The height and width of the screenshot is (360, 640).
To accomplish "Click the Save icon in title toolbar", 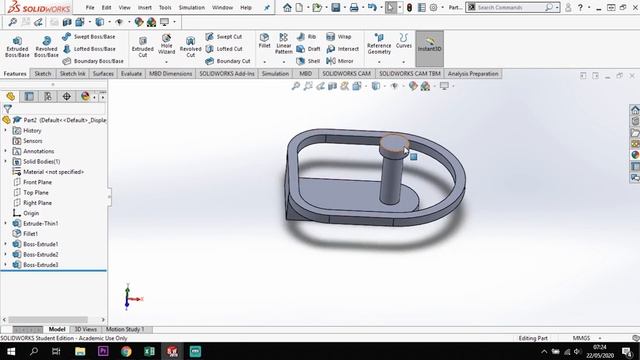I will click(336, 7).
